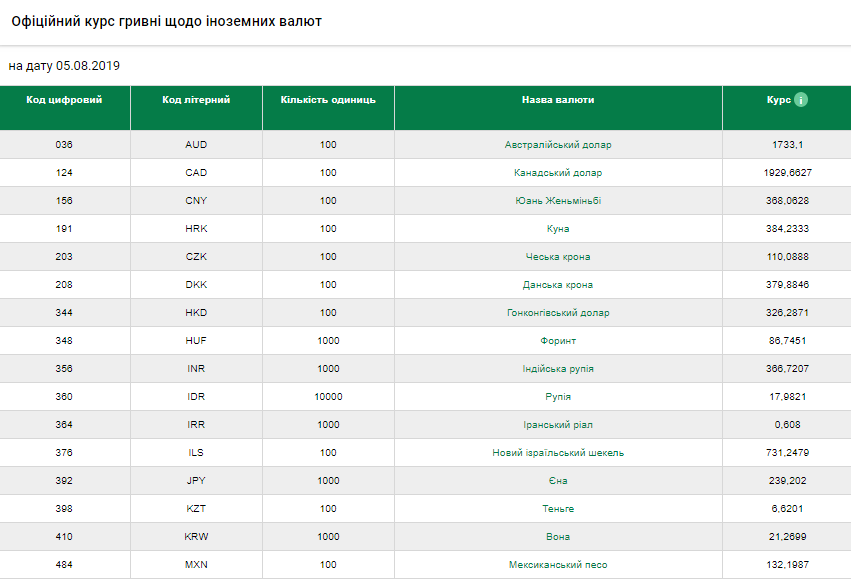Image resolution: width=851 pixels, height=579 pixels.
Task: Click the JPY rate value 239,202
Action: click(787, 481)
